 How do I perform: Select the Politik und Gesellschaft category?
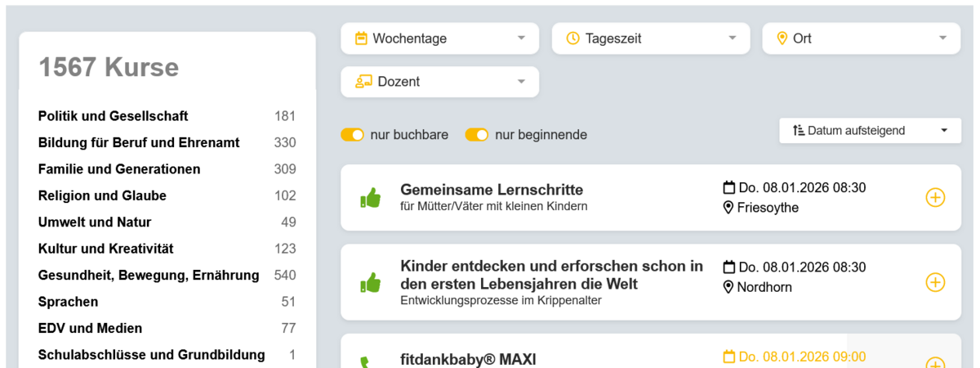[113, 116]
